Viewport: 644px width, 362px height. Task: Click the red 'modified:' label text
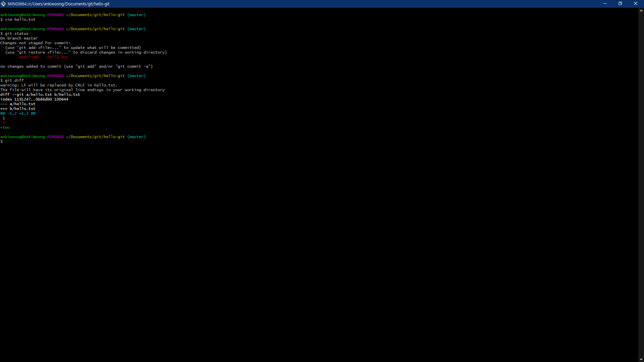point(30,57)
